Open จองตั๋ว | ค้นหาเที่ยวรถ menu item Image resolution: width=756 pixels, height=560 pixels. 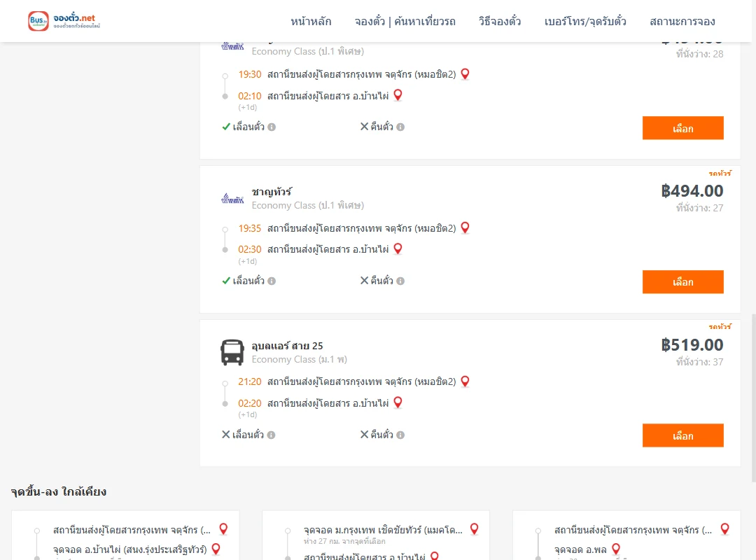click(405, 21)
